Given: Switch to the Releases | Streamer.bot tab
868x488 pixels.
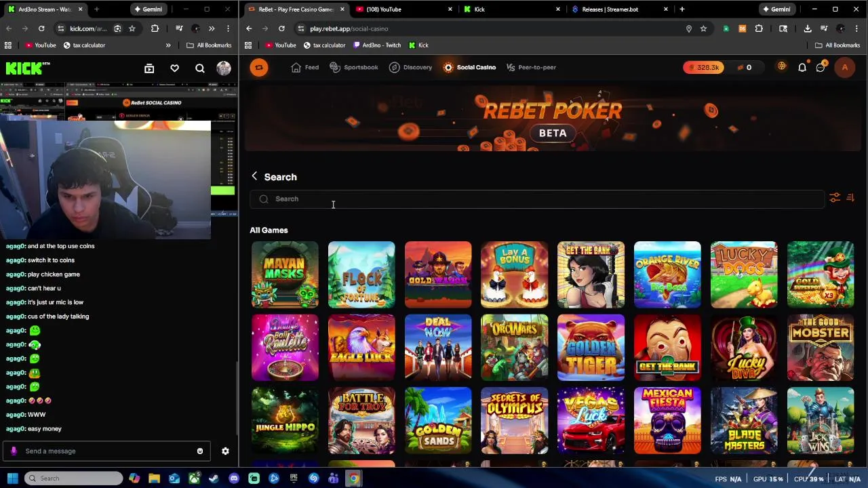Looking at the screenshot, I should tap(618, 9).
